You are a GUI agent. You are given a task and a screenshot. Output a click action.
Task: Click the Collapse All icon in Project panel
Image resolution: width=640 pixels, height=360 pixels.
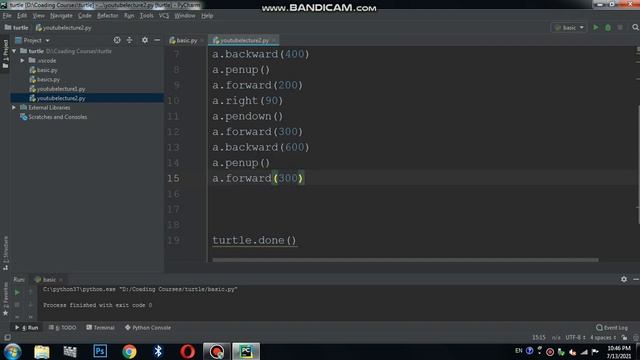[129, 40]
